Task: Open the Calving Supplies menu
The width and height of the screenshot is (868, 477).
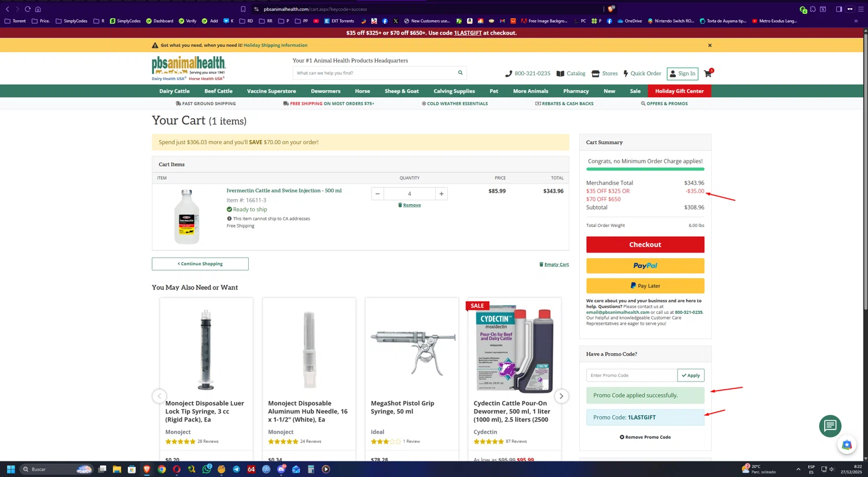Action: click(454, 91)
